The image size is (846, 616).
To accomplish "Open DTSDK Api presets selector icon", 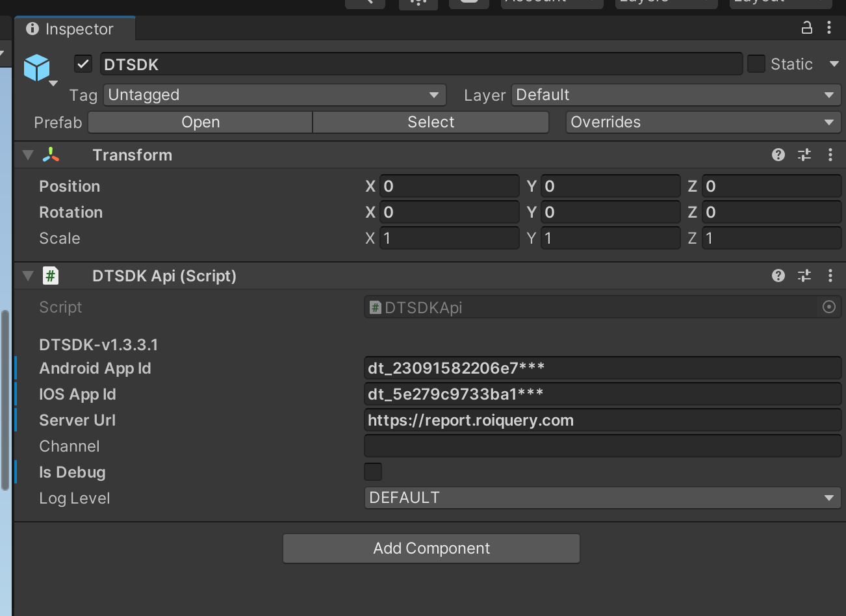I will click(x=804, y=276).
